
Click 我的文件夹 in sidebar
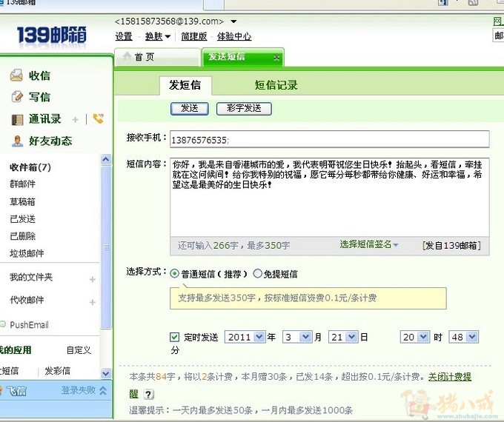pyautogui.click(x=31, y=277)
